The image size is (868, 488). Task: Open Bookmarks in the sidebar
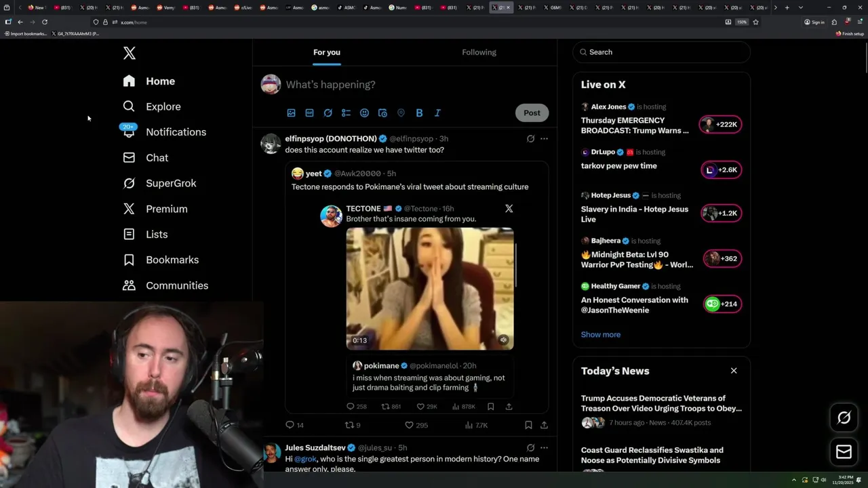coord(161,260)
